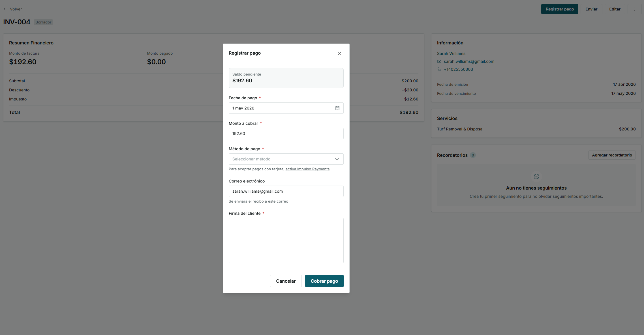Click the chat bubble icon in Recordatorios

point(536,177)
